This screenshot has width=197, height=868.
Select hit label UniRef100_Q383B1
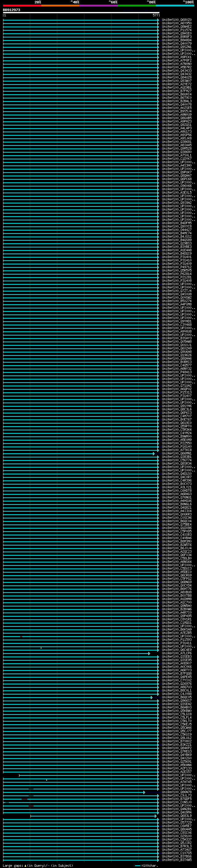click(x=177, y=457)
